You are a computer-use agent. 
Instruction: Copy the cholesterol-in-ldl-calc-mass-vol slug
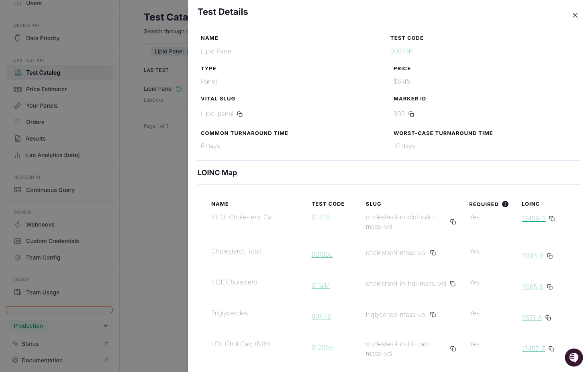click(x=453, y=349)
